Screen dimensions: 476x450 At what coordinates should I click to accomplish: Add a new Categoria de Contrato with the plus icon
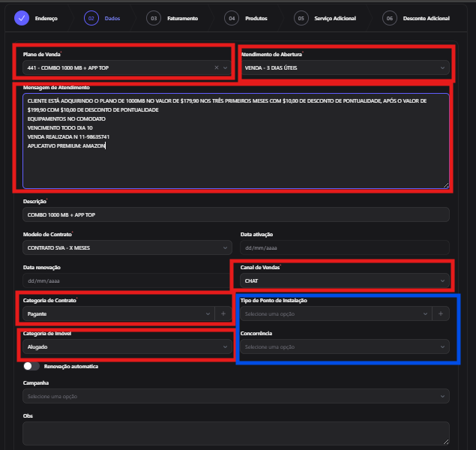(223, 313)
